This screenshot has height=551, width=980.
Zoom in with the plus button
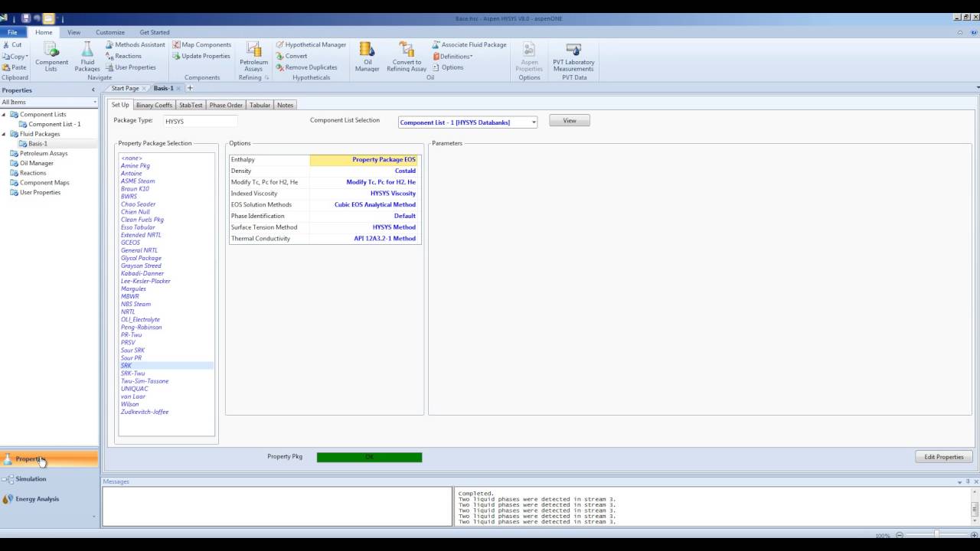[x=972, y=536]
